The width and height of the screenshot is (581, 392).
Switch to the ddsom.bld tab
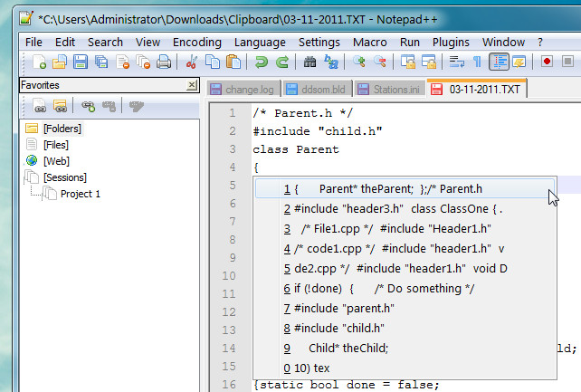[316, 90]
